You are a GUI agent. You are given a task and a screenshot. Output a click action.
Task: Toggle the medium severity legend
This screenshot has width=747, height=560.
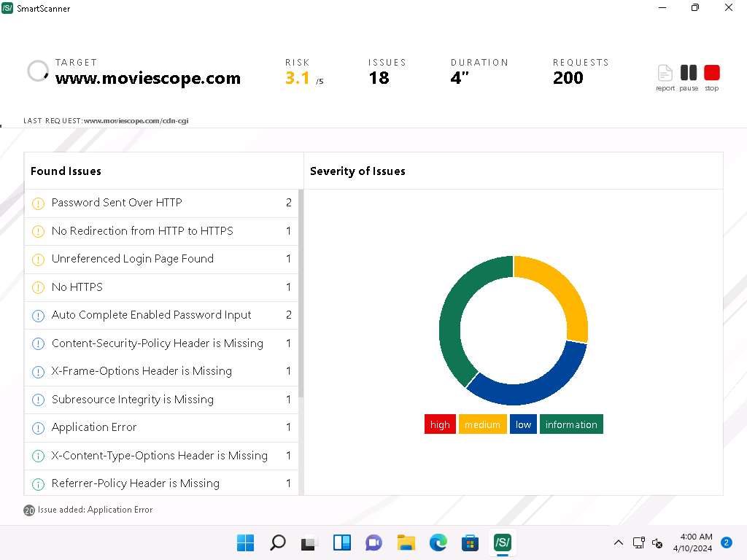(482, 424)
